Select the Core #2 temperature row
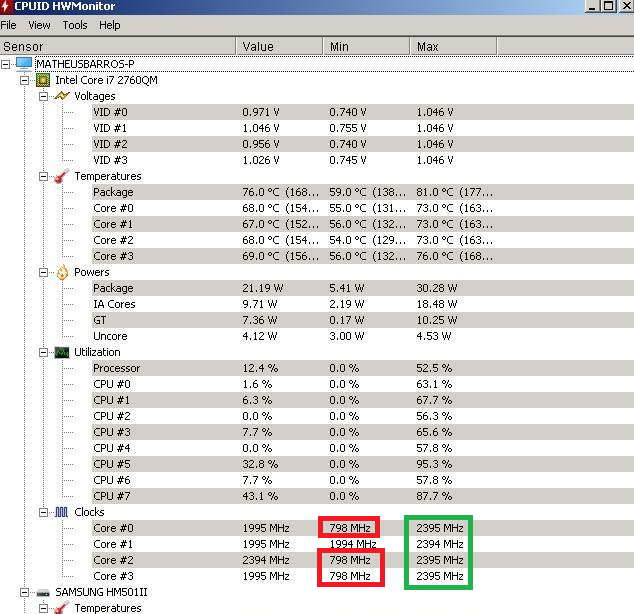 click(x=363, y=240)
